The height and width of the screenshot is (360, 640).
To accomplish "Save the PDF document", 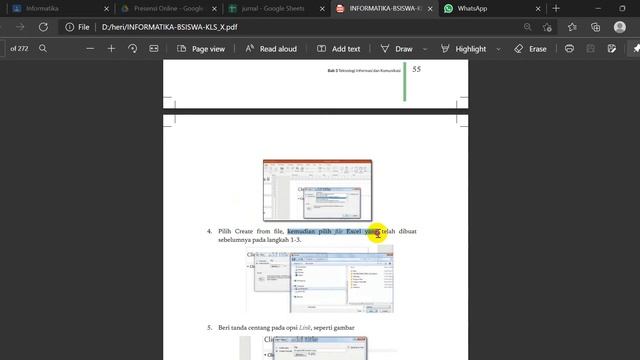I will click(x=591, y=49).
